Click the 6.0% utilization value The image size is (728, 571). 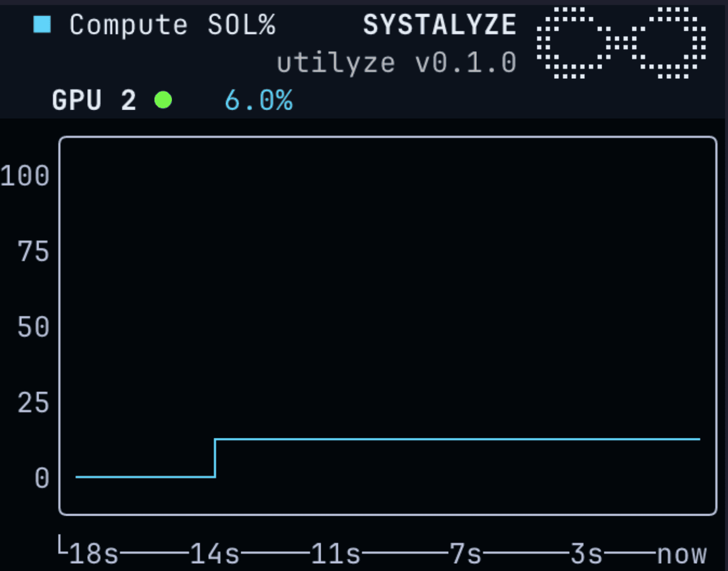[259, 100]
